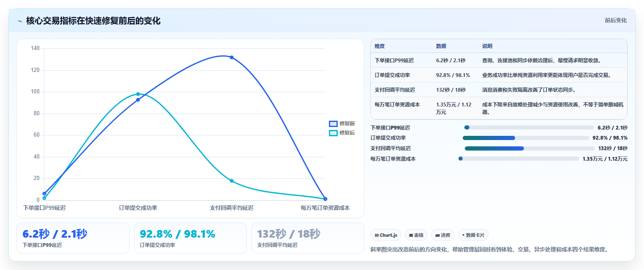Image resolution: width=644 pixels, height=270 pixels.
Task: Click the 说明 table column header
Action: [487, 46]
